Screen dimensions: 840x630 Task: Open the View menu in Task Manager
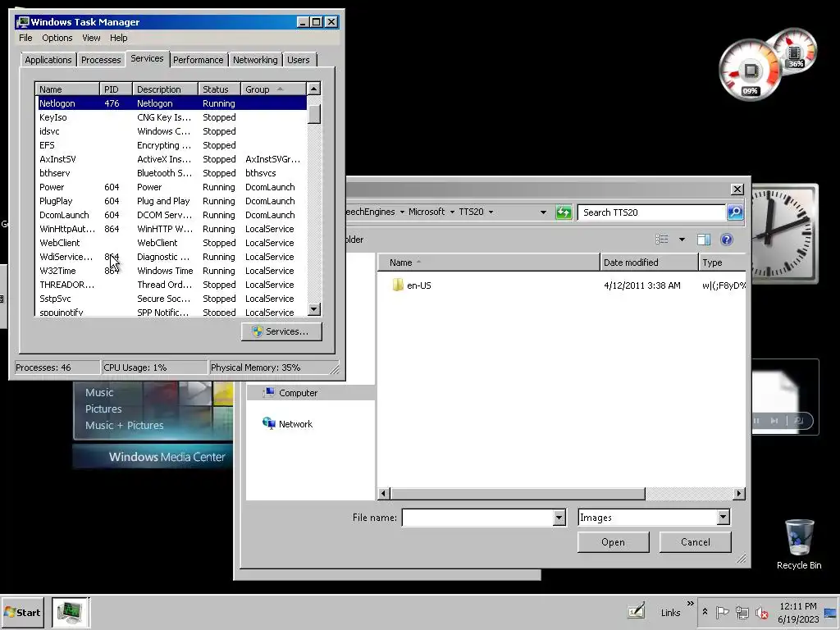tap(91, 38)
